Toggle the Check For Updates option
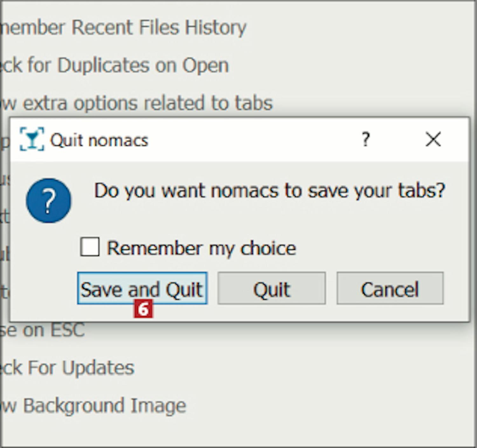This screenshot has width=477, height=448. [67, 368]
